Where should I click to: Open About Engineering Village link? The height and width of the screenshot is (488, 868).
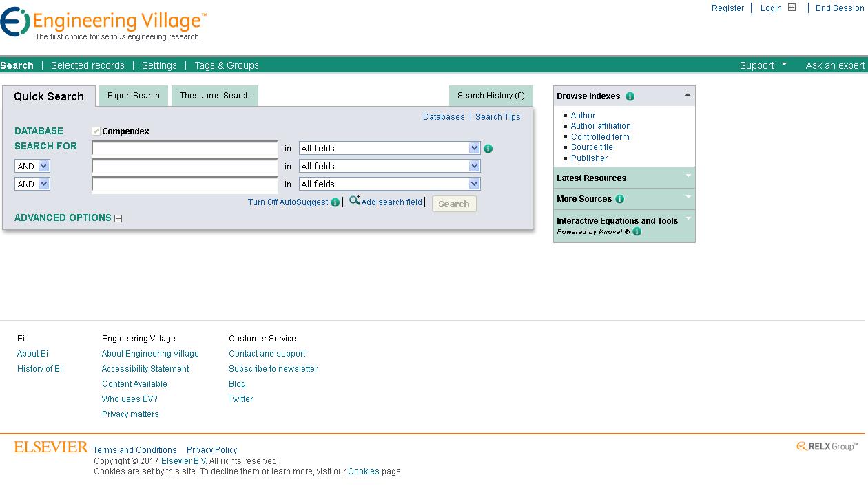[150, 354]
